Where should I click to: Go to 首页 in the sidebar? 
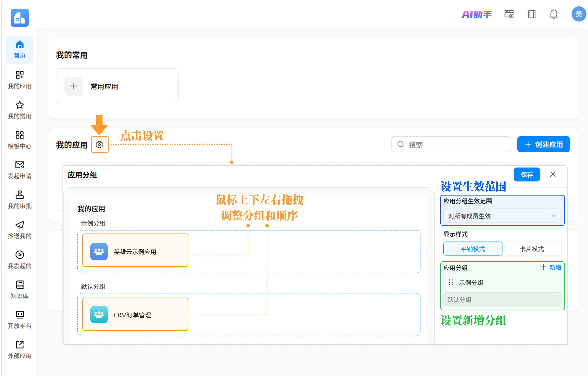click(20, 50)
